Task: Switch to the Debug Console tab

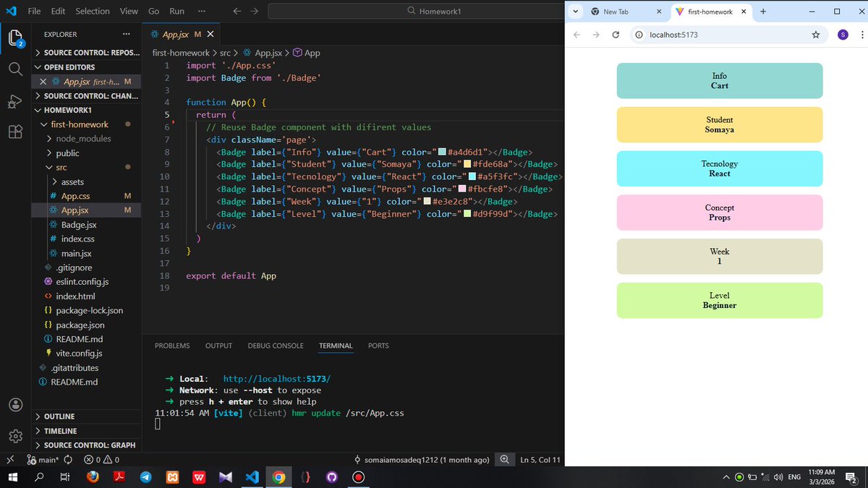Action: click(276, 346)
